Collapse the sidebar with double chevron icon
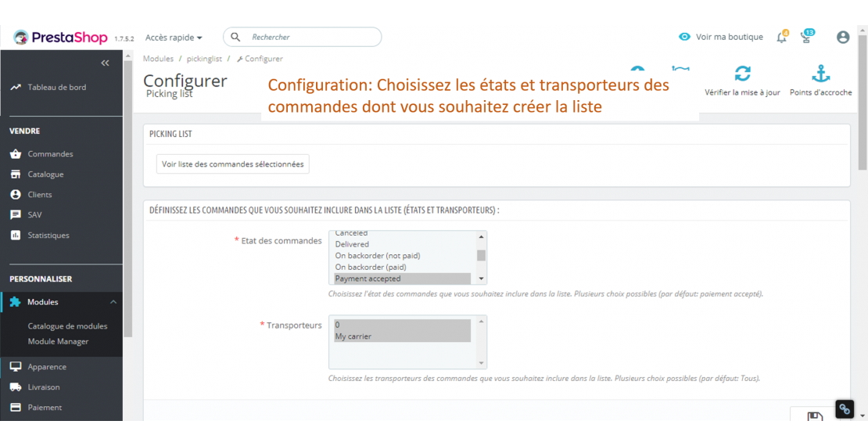The width and height of the screenshot is (868, 446). [x=106, y=63]
